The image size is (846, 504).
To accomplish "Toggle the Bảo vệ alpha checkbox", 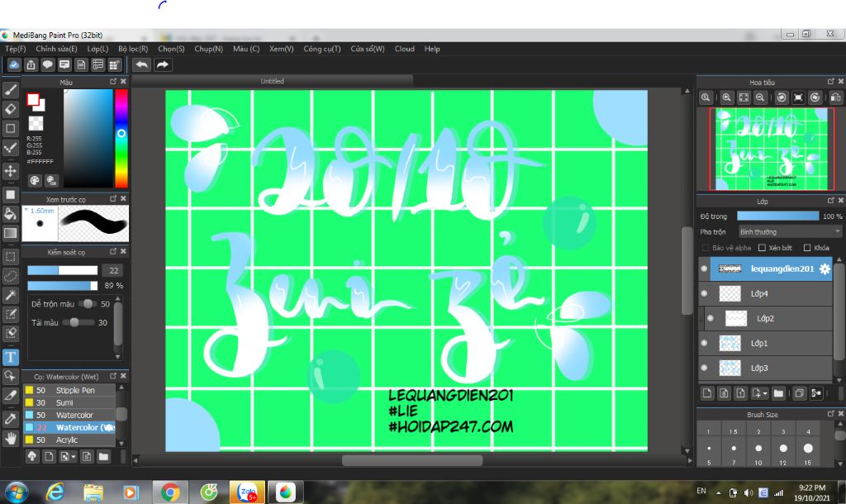I will 706,248.
